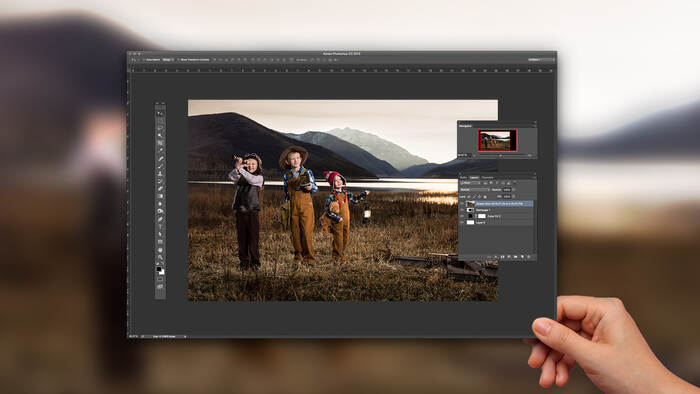This screenshot has width=700, height=394.
Task: Click the Navigator panel zoom slider
Action: [x=500, y=155]
